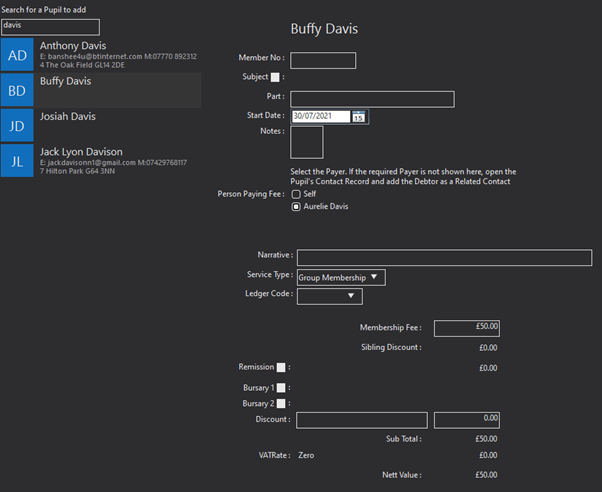The height and width of the screenshot is (492, 602).
Task: Click the Nett Value amount £50.00
Action: [x=486, y=475]
